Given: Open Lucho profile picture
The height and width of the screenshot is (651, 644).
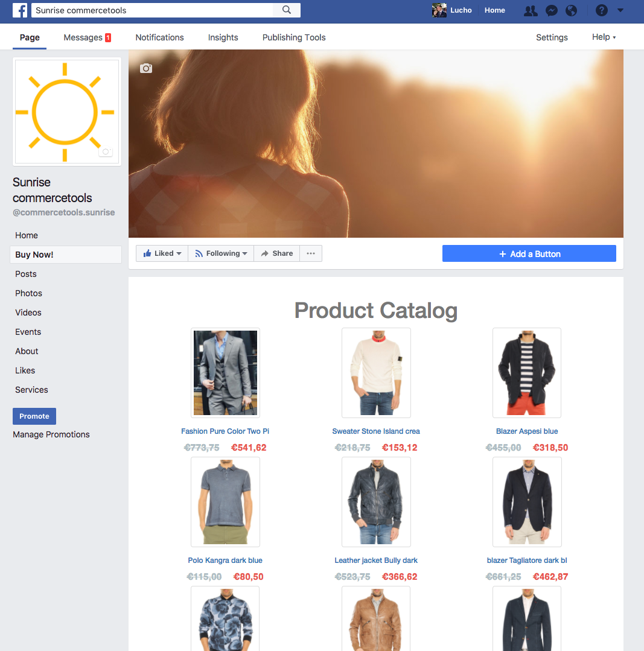Looking at the screenshot, I should pos(439,10).
